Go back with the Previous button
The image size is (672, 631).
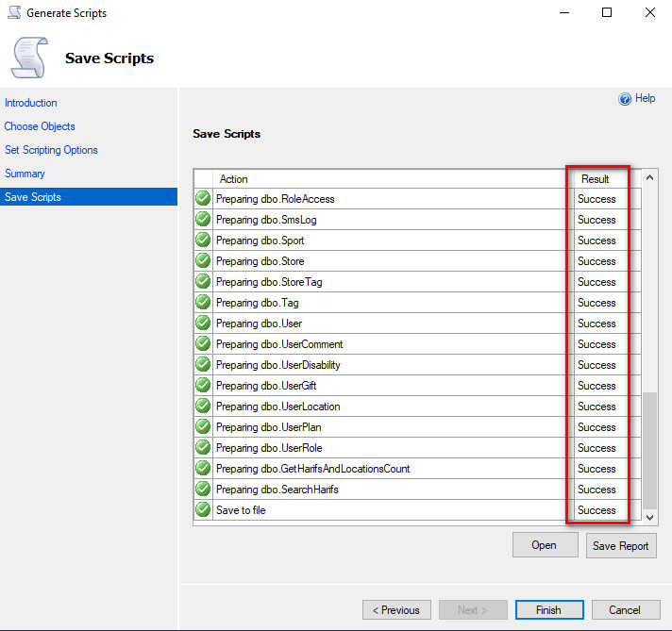[x=396, y=609]
